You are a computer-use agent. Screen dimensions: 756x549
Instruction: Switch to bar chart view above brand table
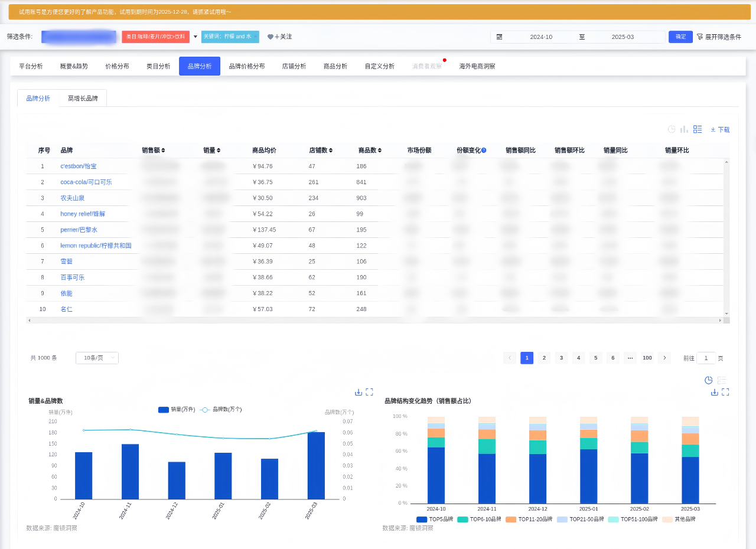pos(684,129)
